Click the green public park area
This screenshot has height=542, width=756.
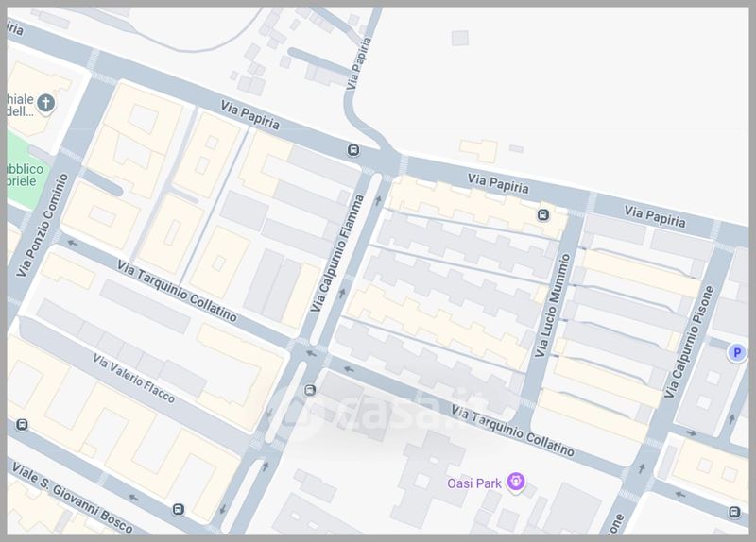pos(25,171)
